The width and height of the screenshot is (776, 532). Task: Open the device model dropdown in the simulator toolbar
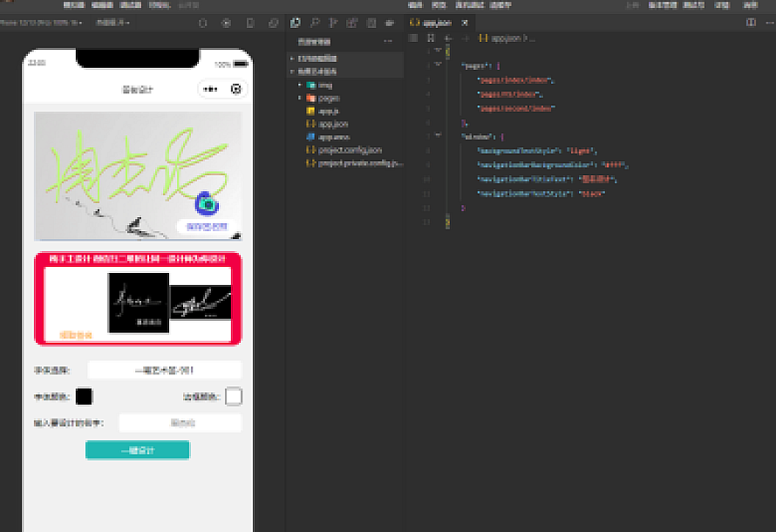(x=42, y=23)
